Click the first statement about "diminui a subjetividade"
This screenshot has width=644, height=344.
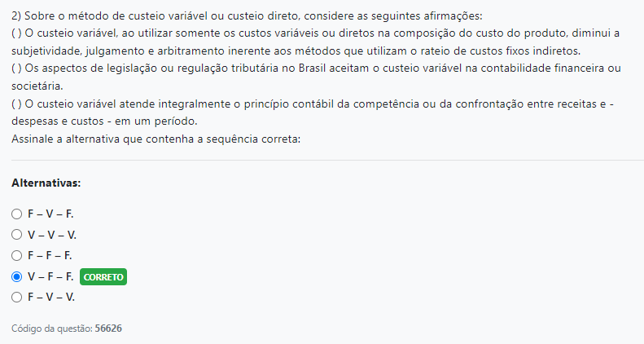pos(309,40)
